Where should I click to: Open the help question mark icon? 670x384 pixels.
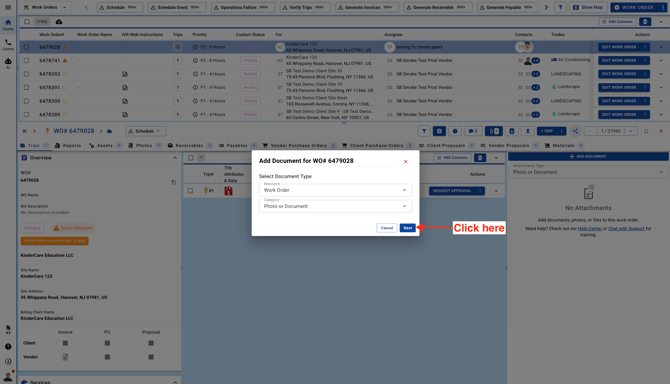[8, 346]
